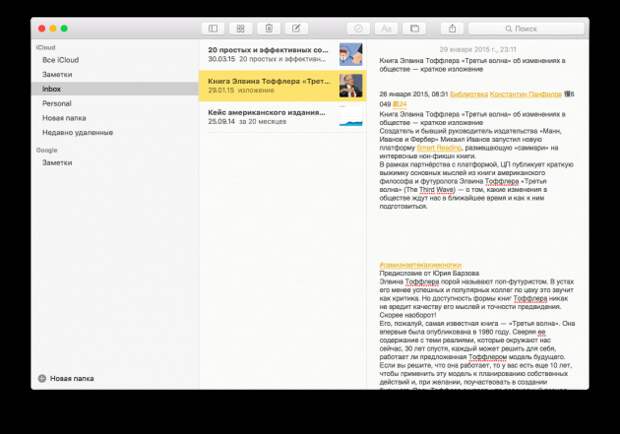Image resolution: width=620 pixels, height=434 pixels.
Task: Click the plus icon beside Новая папка
Action: 42,378
